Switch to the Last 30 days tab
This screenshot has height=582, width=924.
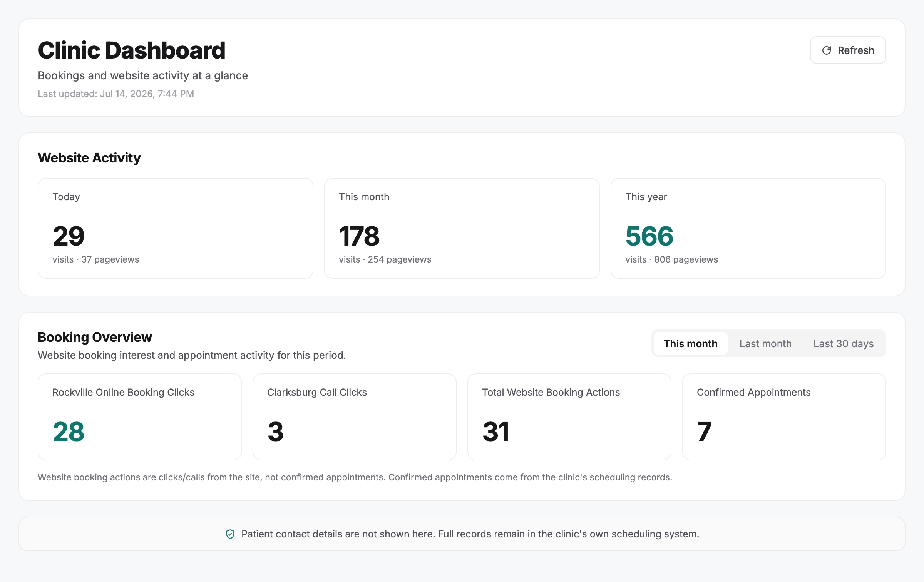[x=844, y=343]
